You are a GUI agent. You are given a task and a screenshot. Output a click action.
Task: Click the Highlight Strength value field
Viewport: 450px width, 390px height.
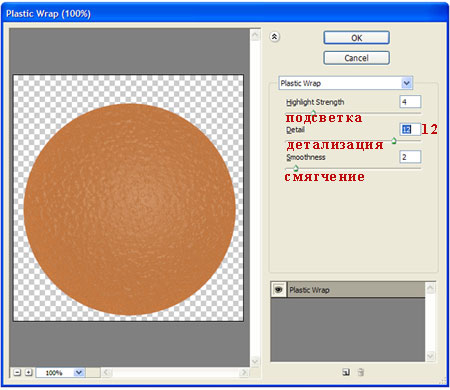(410, 102)
